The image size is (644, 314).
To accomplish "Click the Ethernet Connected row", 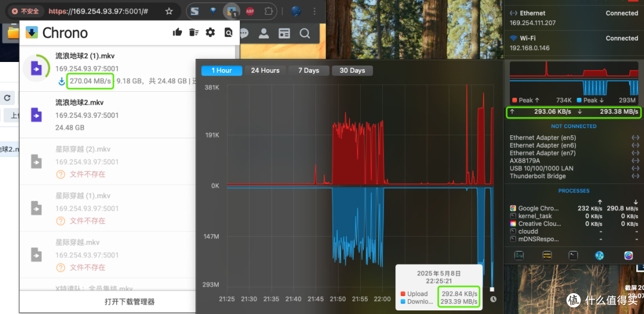I will pyautogui.click(x=574, y=18).
